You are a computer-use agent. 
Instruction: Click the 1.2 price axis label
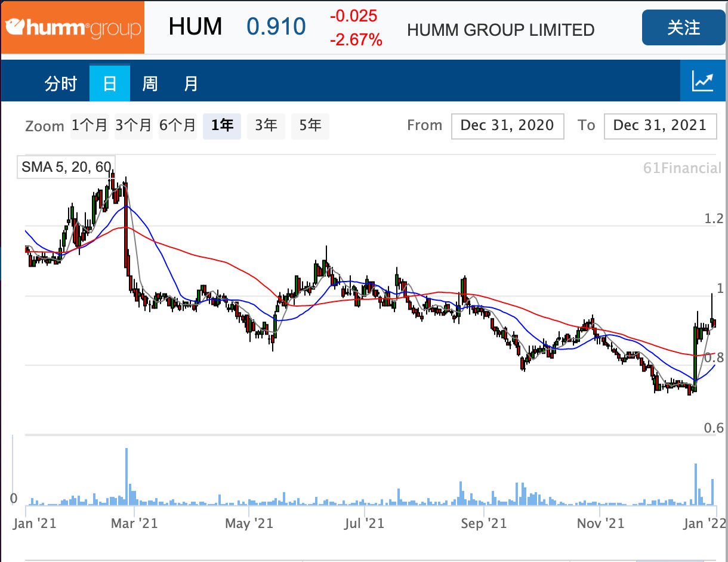(713, 218)
